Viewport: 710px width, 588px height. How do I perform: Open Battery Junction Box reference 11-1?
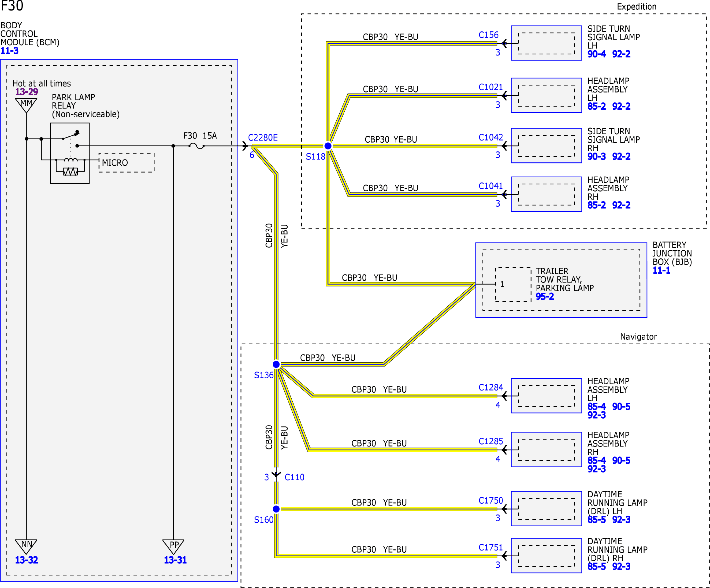(x=661, y=271)
